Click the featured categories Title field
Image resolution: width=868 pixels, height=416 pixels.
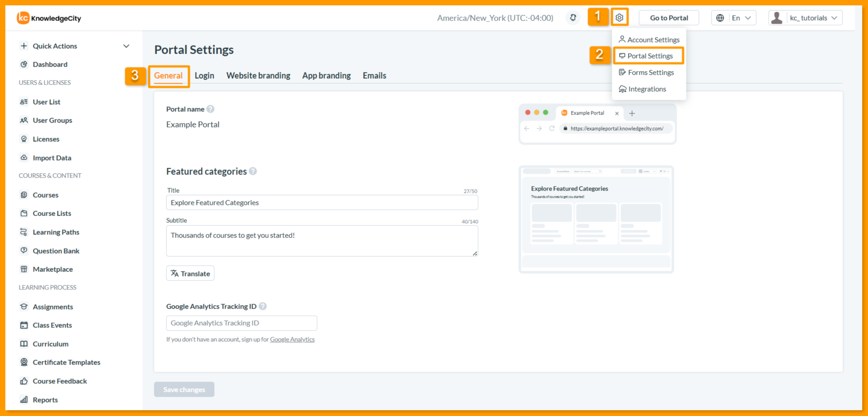(x=322, y=203)
